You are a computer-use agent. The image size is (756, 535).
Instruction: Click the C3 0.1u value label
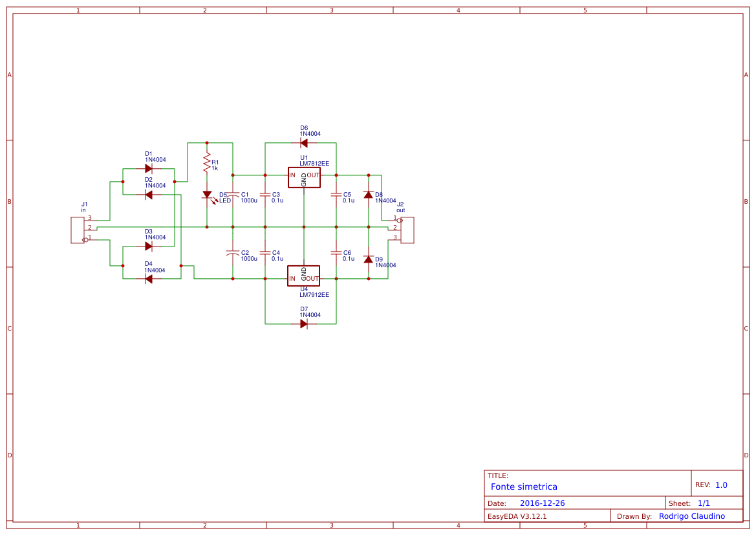pyautogui.click(x=277, y=201)
